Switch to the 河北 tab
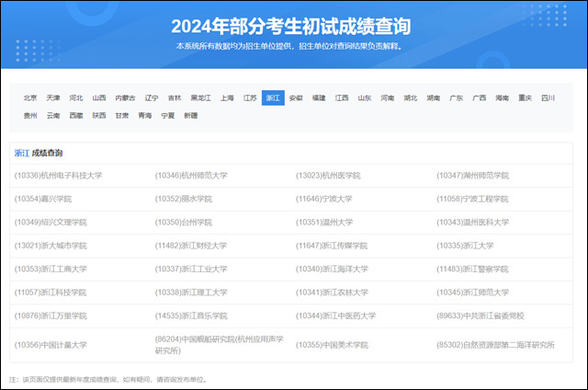Screen dimensions: 588x390 (76, 98)
